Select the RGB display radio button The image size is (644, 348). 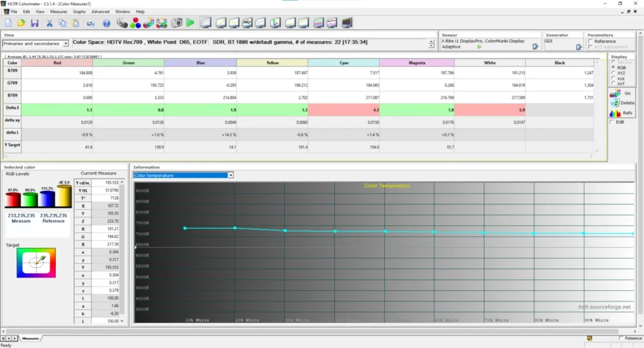point(613,67)
